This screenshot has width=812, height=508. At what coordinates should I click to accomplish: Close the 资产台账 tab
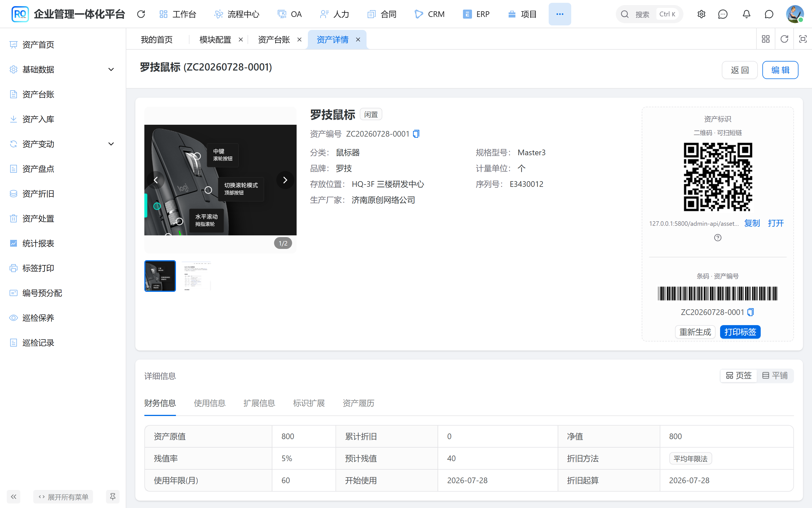point(299,40)
